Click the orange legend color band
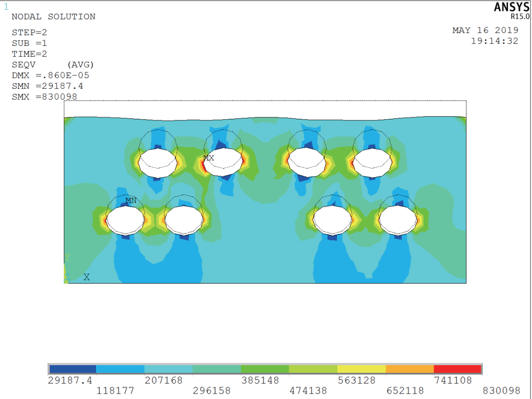 tap(410, 369)
